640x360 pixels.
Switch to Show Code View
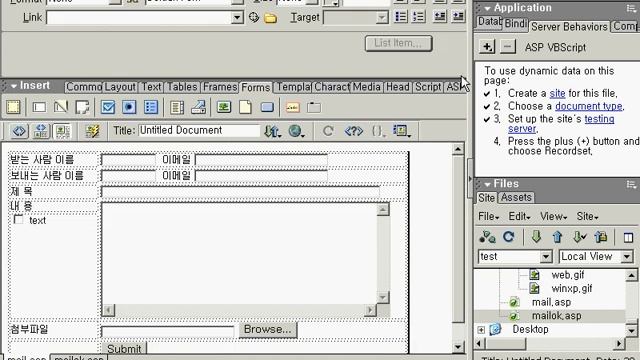tap(19, 131)
